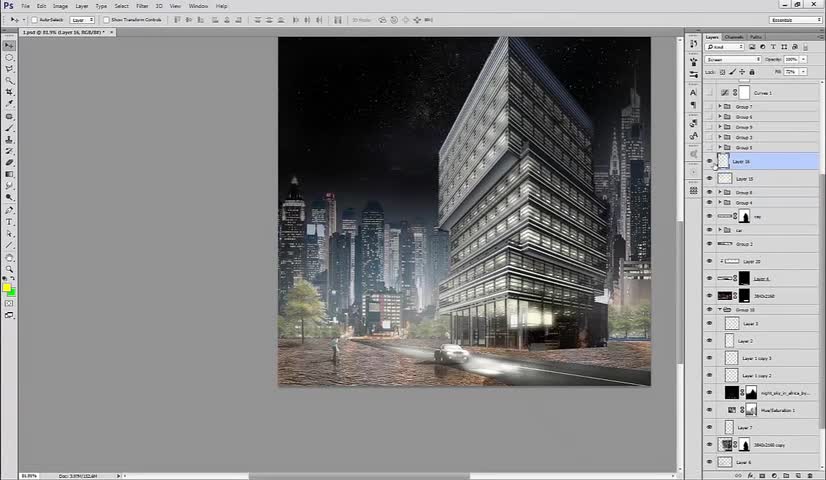The width and height of the screenshot is (826, 480).
Task: Click the Layer 16 thumbnail
Action: [x=723, y=161]
